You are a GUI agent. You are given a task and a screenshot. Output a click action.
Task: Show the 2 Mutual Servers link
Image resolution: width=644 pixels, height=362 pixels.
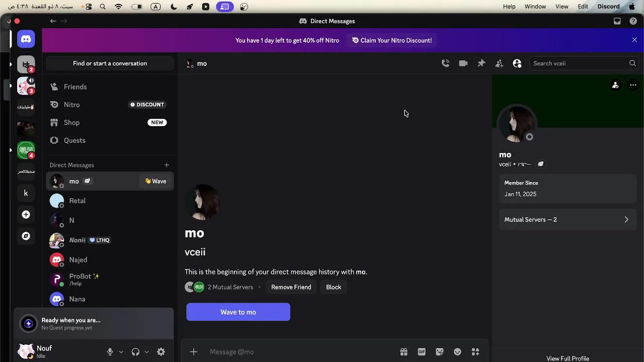[x=230, y=287]
